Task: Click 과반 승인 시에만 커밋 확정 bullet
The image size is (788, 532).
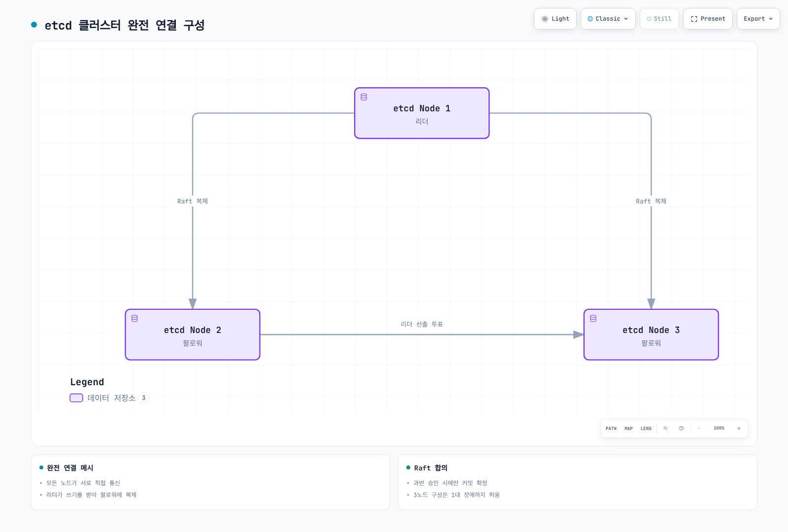Action: pyautogui.click(x=450, y=483)
